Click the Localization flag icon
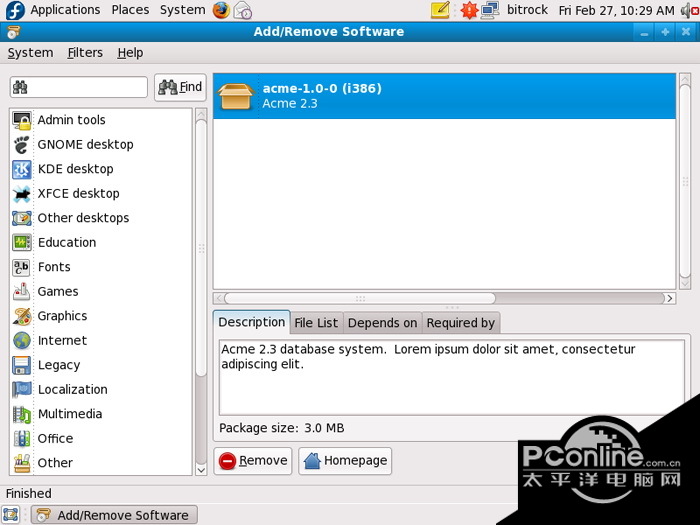The height and width of the screenshot is (525, 700). pos(21,389)
